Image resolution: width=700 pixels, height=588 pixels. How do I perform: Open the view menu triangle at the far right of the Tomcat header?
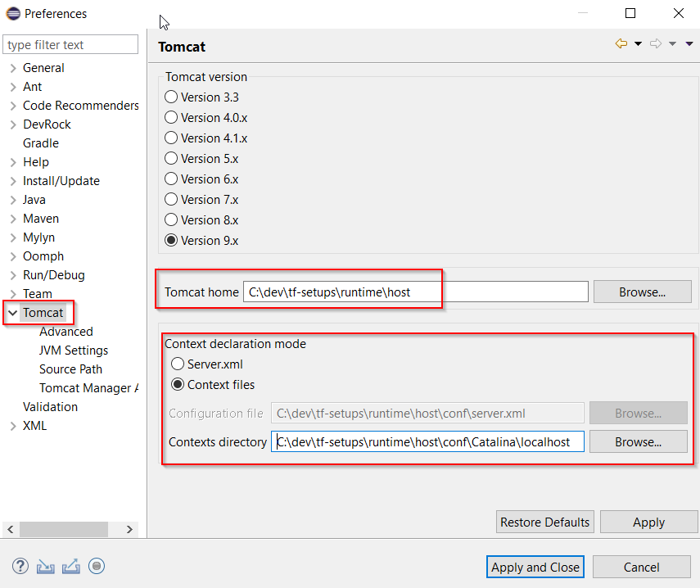[689, 44]
